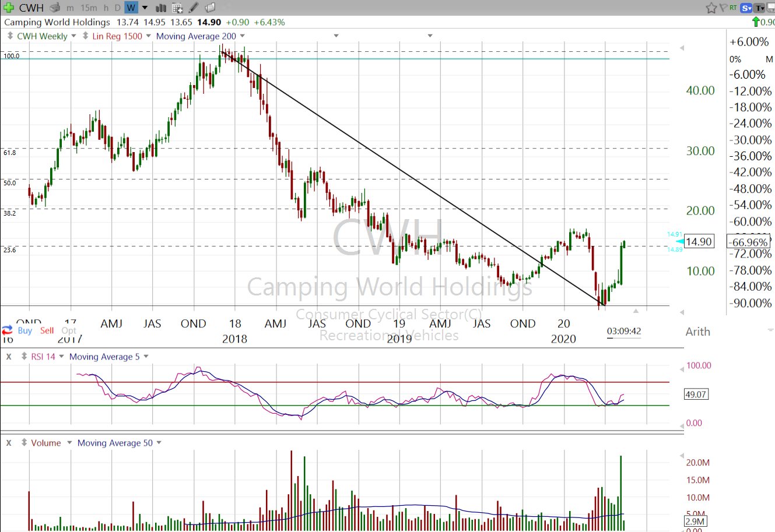
Task: Open the Moving Average 5 dropdown
Action: 146,357
